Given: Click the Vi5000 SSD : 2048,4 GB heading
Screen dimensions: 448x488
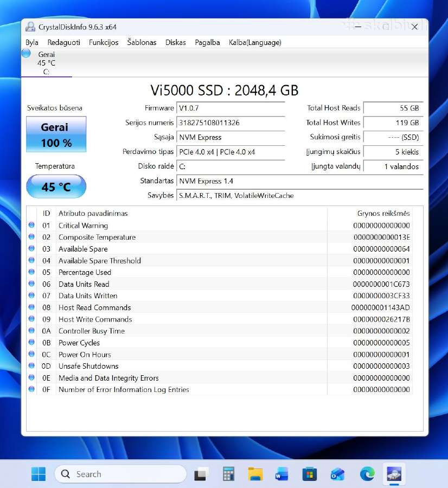Looking at the screenshot, I should [224, 91].
